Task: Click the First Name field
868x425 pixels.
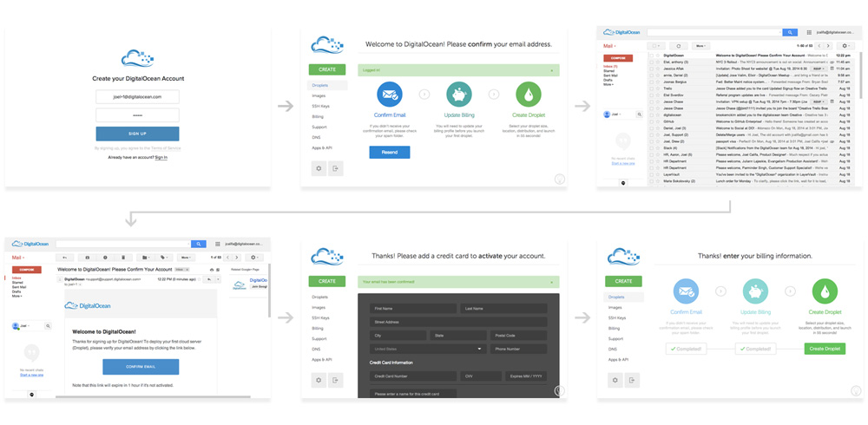Action: (413, 308)
